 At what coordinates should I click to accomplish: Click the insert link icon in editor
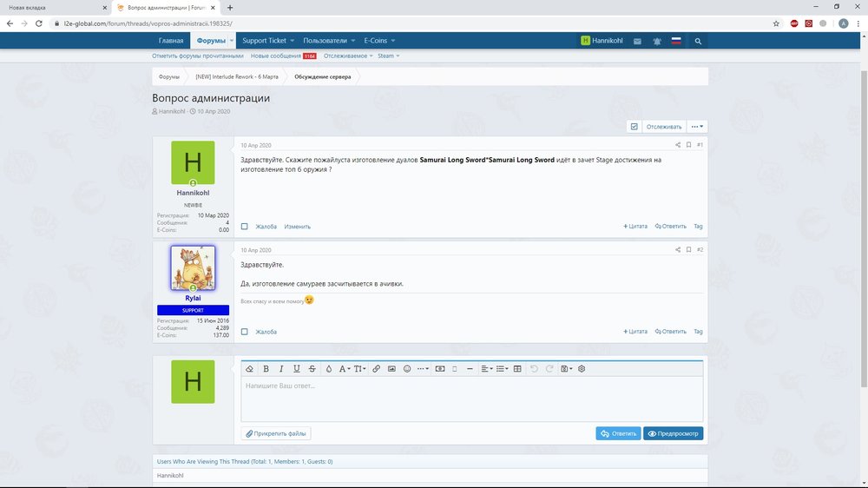376,369
